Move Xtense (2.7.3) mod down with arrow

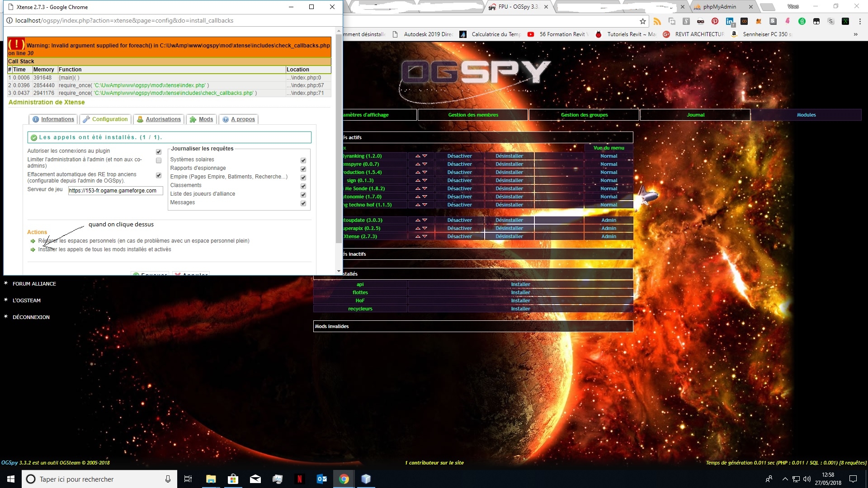click(425, 237)
